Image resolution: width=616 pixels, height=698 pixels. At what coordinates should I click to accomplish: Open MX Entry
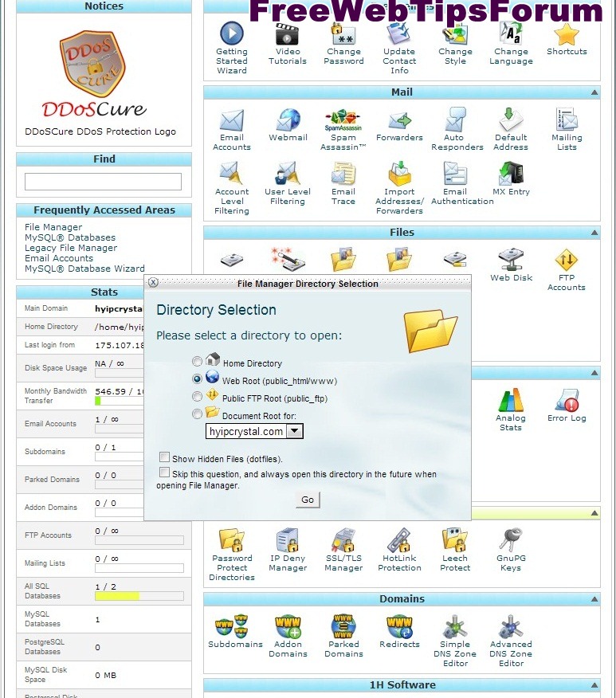tap(511, 174)
